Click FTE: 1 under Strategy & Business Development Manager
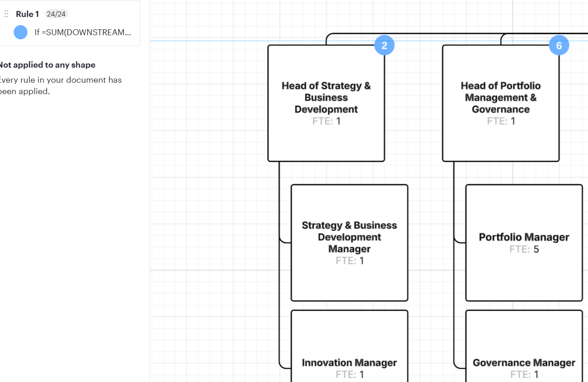The height and width of the screenshot is (382, 588). pos(350,261)
